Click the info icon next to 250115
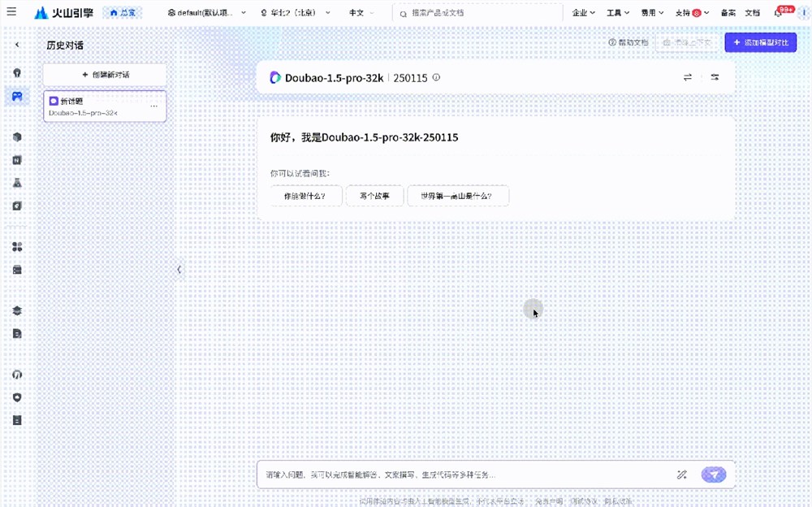This screenshot has width=812, height=507. 436,78
